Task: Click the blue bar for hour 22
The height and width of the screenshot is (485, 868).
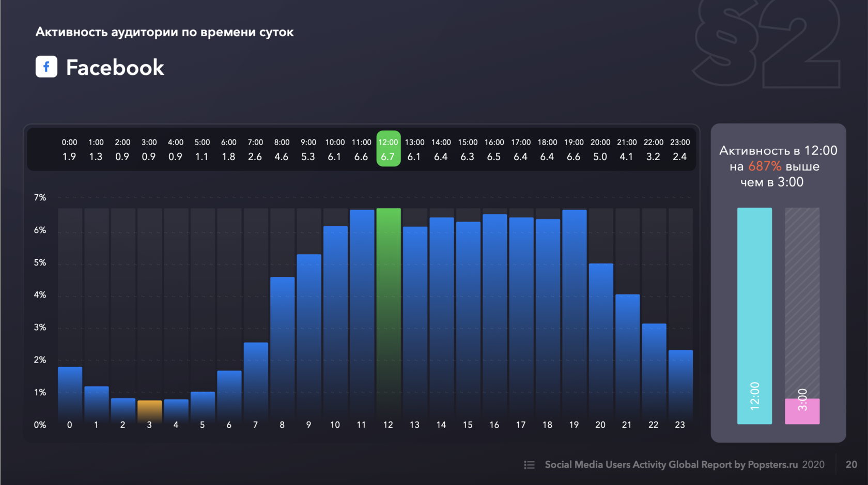Action: (x=654, y=374)
